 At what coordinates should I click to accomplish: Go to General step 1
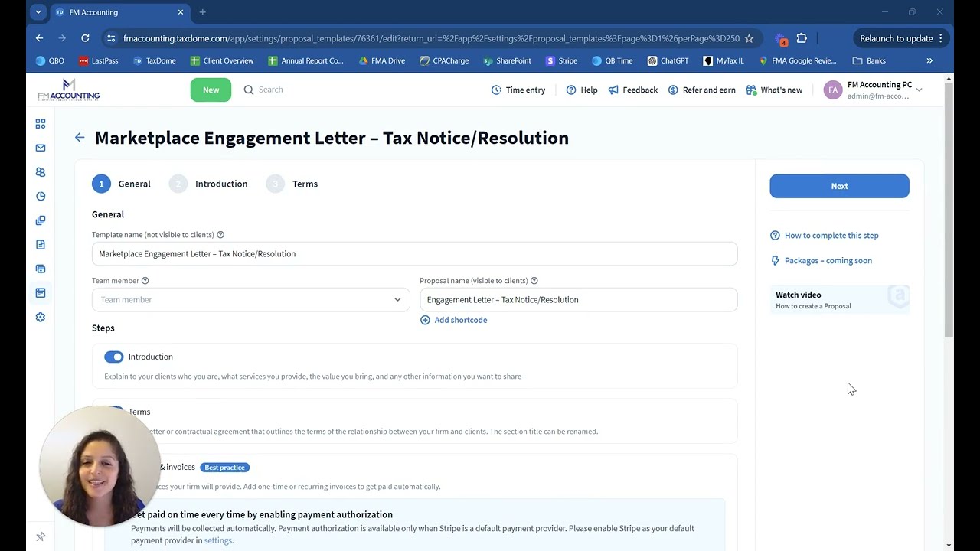pos(122,184)
